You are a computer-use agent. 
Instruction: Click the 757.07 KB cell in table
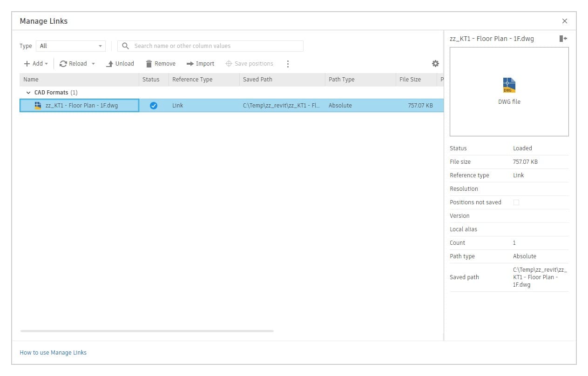(x=416, y=106)
